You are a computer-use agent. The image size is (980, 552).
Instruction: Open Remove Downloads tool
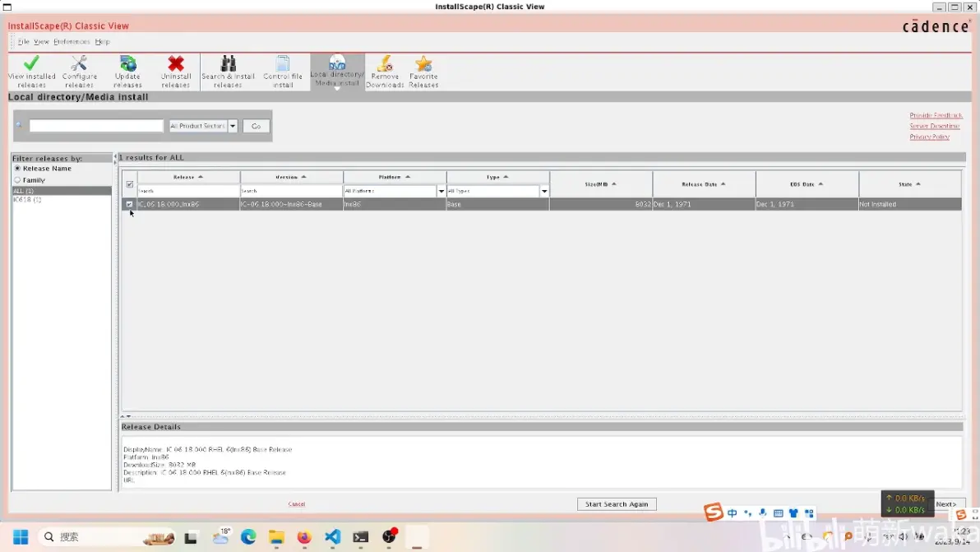tap(385, 72)
